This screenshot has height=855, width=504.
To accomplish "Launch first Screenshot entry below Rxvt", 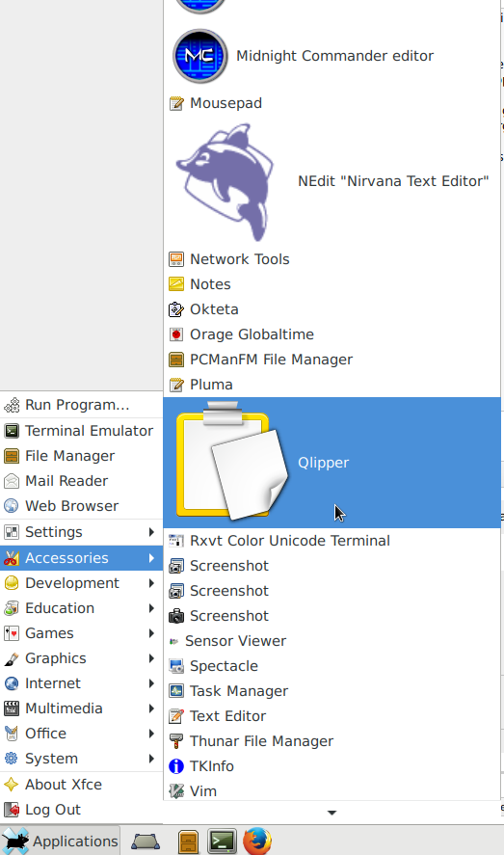I will point(332,566).
